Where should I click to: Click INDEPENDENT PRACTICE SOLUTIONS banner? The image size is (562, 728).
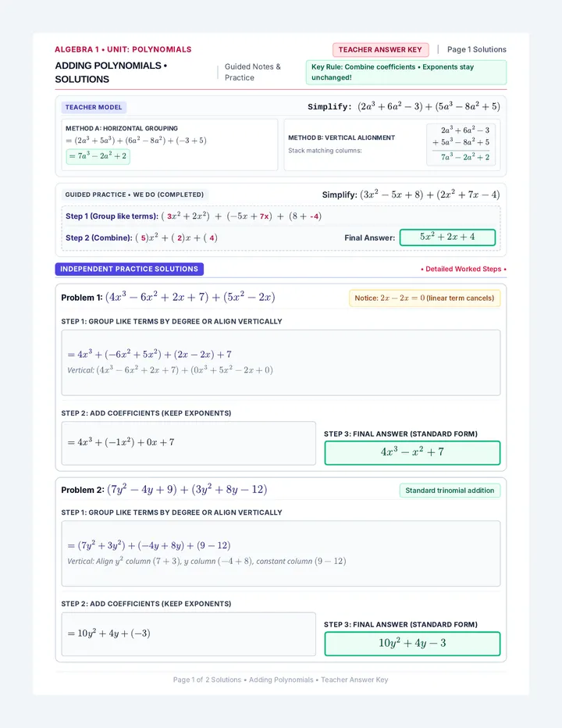(x=129, y=269)
